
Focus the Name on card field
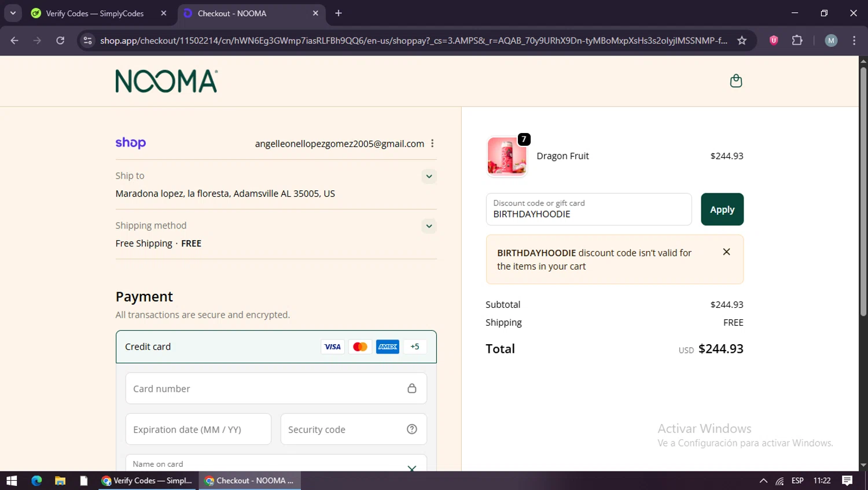[276, 463]
